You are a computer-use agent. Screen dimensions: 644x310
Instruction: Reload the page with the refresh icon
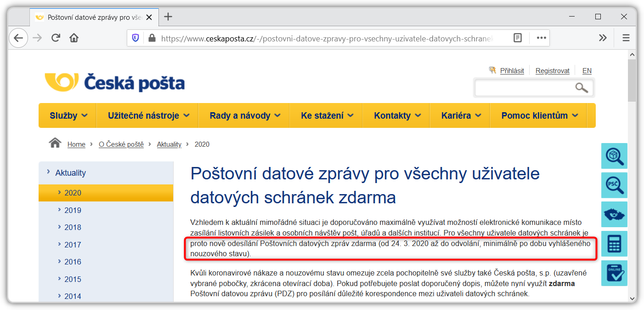click(56, 38)
